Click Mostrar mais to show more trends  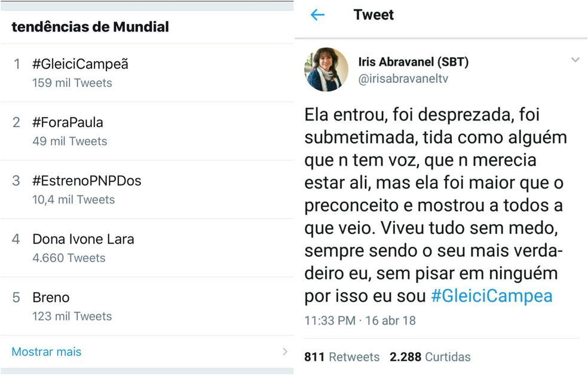[45, 352]
